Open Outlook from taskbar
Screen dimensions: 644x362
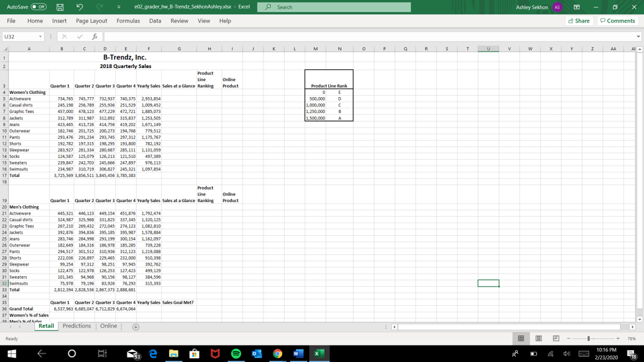click(257, 354)
